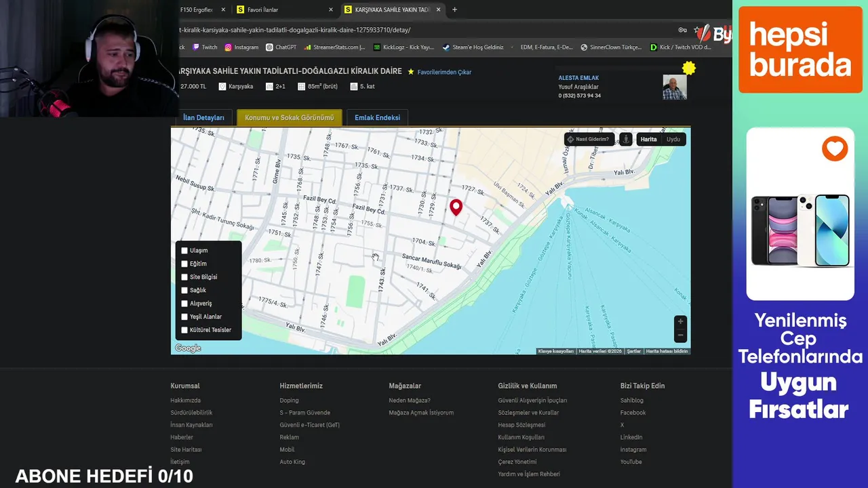Image resolution: width=868 pixels, height=488 pixels.
Task: Close the Favori İlanlar tab
Action: (331, 9)
